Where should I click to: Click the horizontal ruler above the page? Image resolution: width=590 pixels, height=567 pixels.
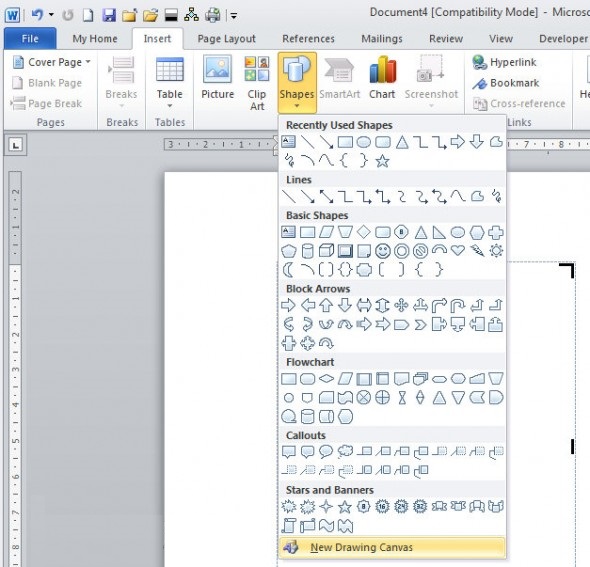[222, 144]
